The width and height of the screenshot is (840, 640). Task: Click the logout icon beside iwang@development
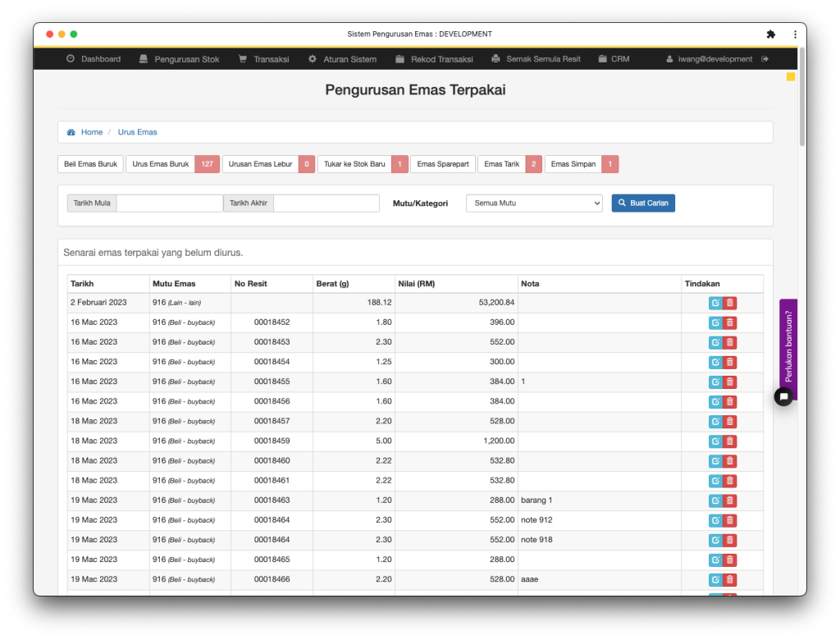coord(765,59)
